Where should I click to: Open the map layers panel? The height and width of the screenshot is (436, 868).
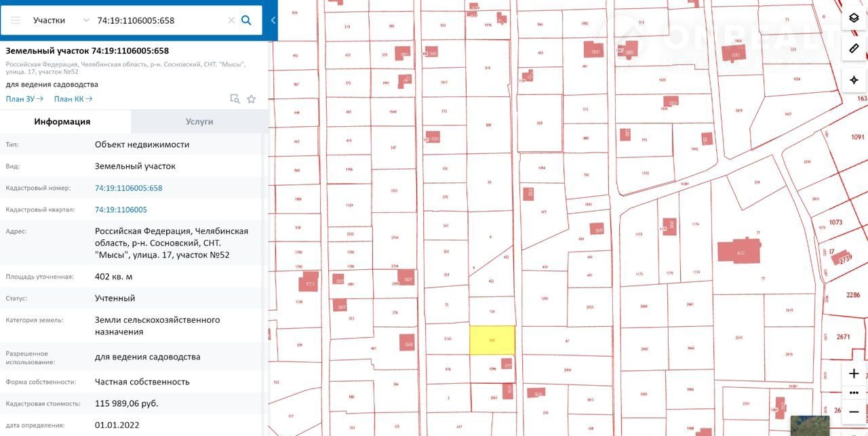(854, 18)
